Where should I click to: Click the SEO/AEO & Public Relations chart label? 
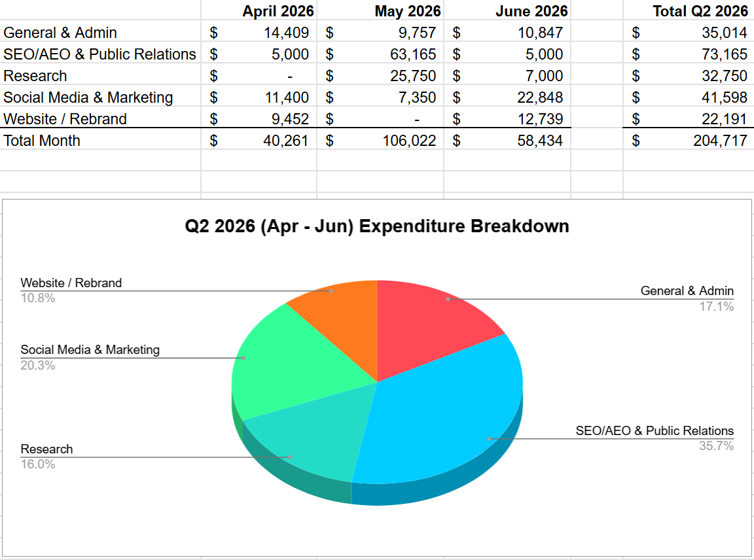pyautogui.click(x=655, y=430)
